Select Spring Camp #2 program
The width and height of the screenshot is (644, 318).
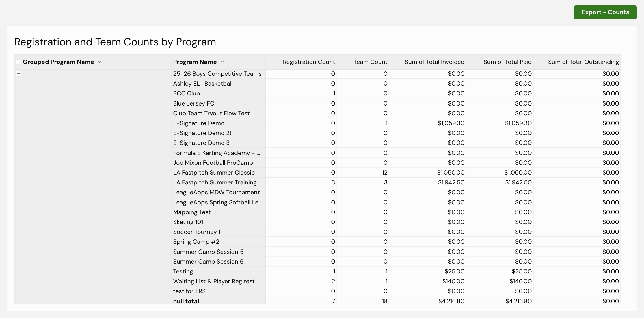(196, 242)
